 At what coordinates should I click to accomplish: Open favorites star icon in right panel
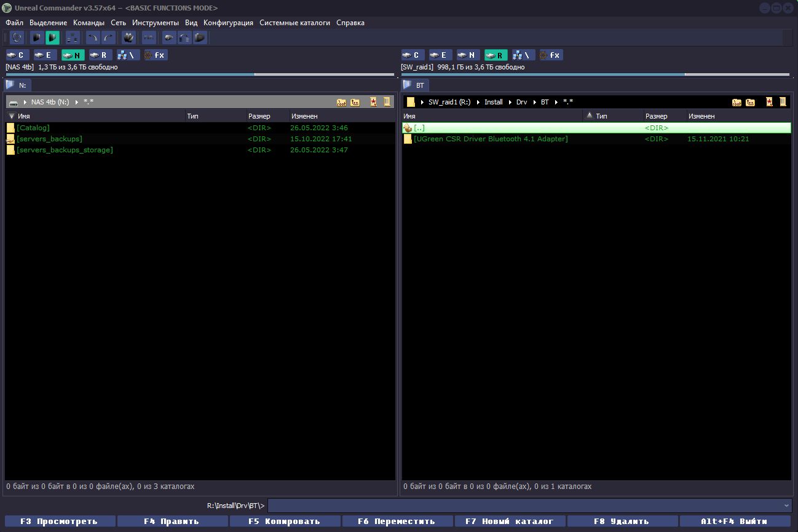click(x=769, y=102)
